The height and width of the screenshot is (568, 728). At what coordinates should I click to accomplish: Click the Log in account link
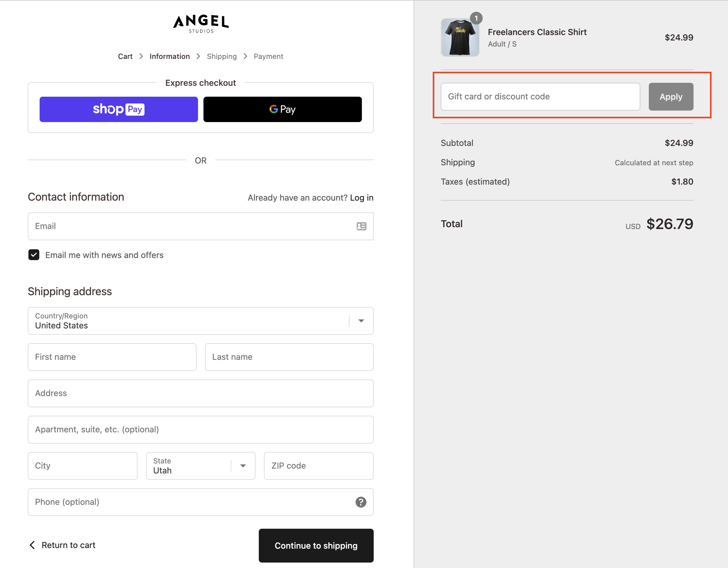361,198
